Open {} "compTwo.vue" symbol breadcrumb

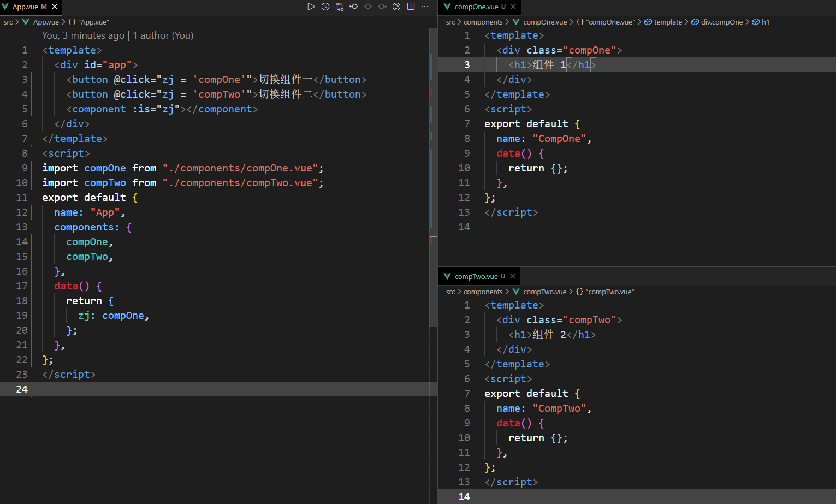click(605, 292)
